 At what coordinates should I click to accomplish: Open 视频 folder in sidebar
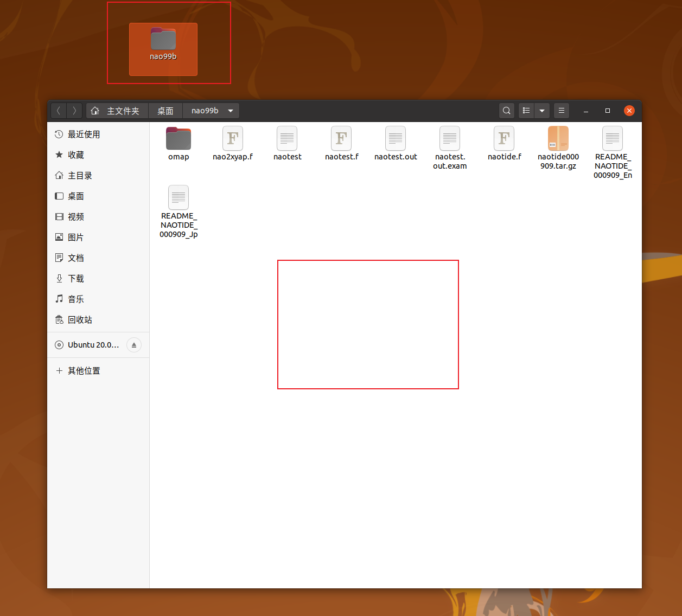(98, 217)
